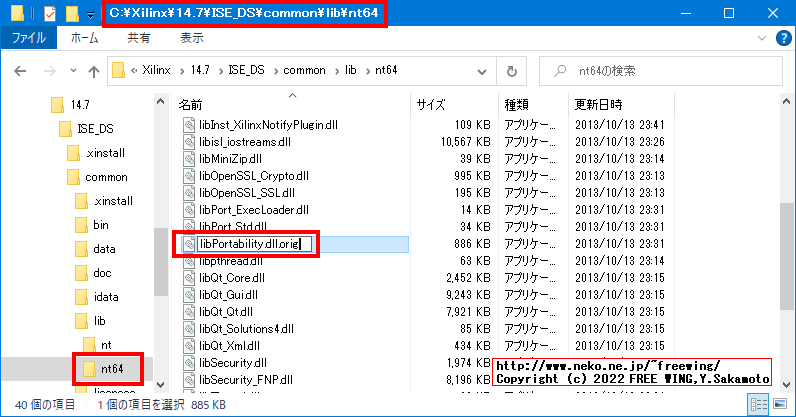The height and width of the screenshot is (417, 796).
Task: Click the Back navigation arrow
Action: [20, 71]
